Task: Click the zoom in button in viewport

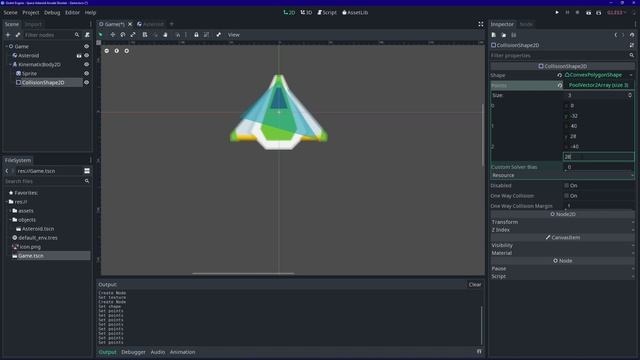Action: coord(127,51)
